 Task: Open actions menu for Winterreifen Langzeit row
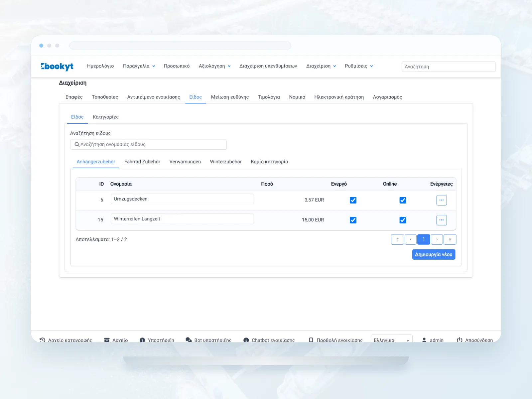pyautogui.click(x=441, y=220)
